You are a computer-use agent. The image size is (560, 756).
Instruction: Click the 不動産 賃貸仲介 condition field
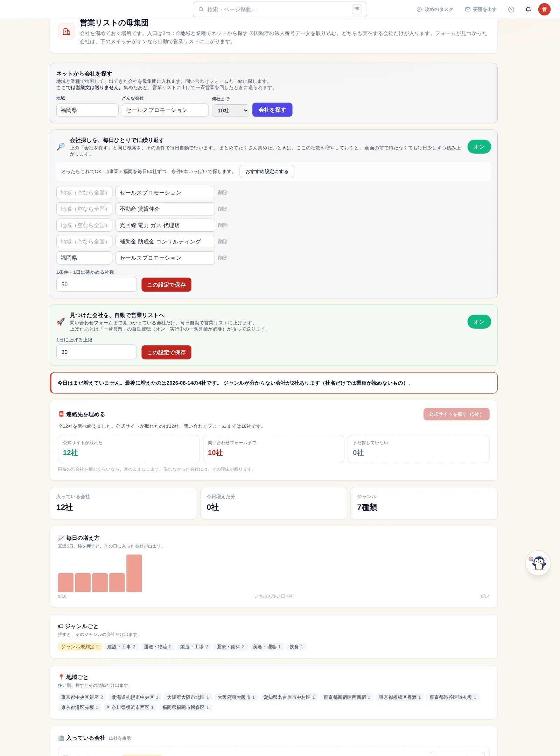(x=165, y=209)
